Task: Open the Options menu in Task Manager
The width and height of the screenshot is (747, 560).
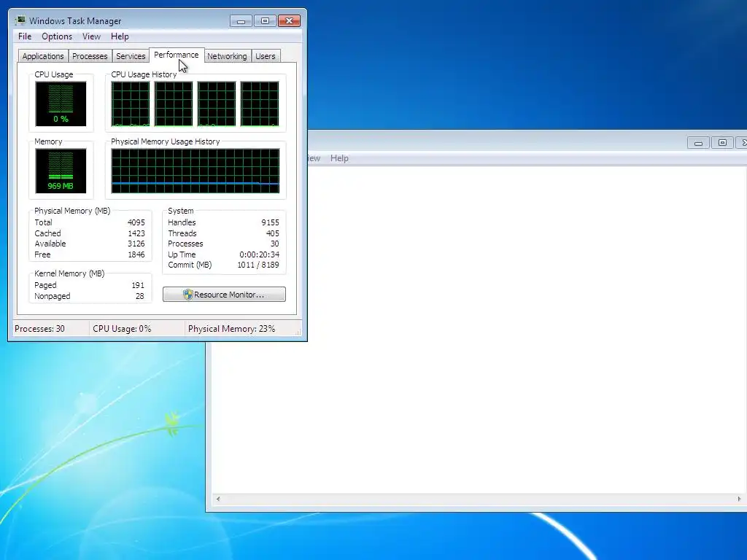Action: click(x=57, y=36)
